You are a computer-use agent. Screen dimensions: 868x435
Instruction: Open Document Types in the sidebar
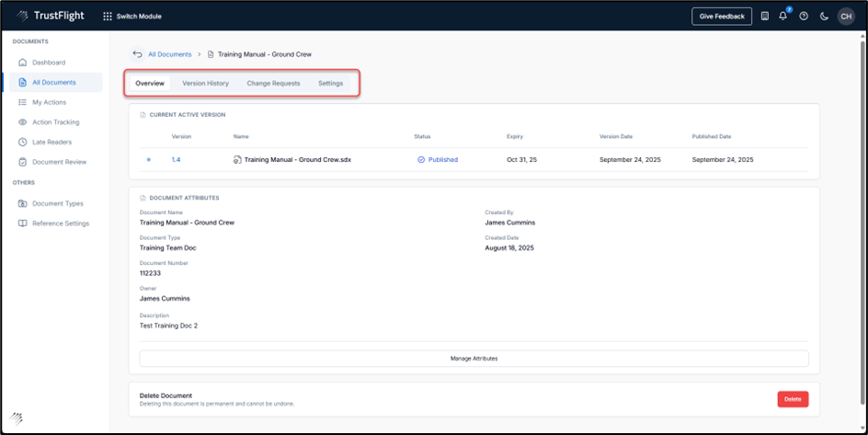tap(57, 203)
